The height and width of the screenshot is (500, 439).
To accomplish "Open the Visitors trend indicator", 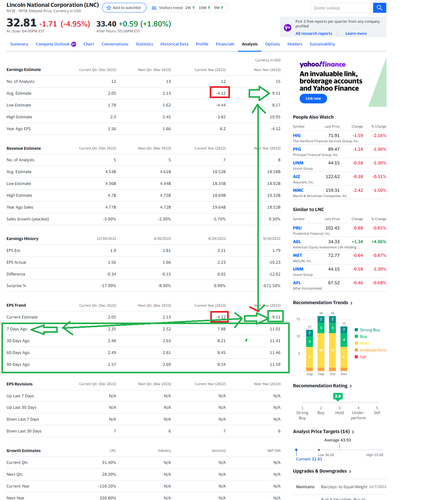I will tap(188, 8).
